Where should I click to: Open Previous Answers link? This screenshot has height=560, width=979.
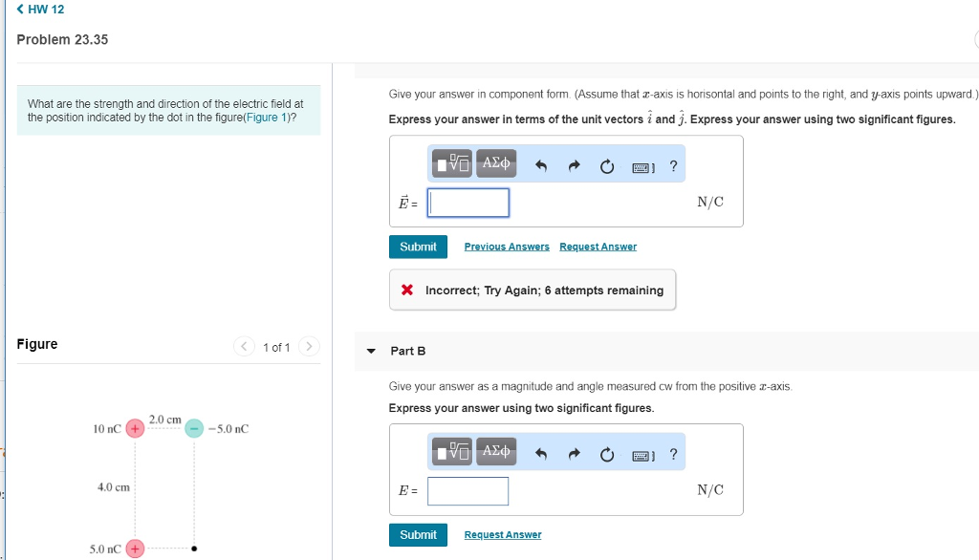tap(507, 247)
